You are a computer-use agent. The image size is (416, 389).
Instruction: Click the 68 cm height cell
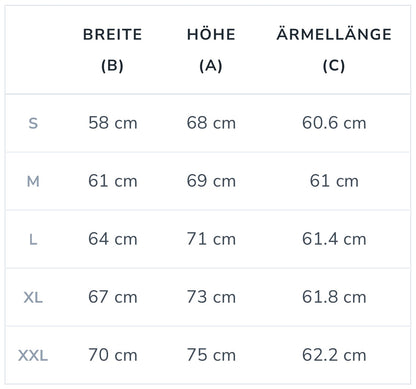(x=211, y=123)
